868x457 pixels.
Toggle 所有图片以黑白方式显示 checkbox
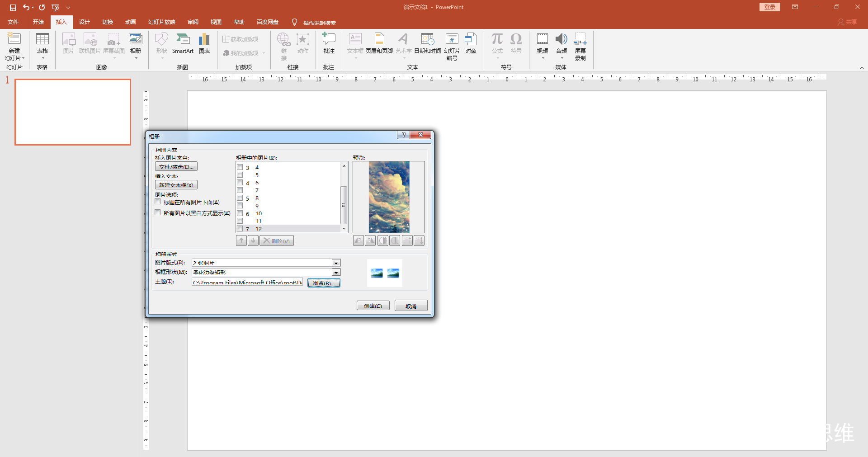[x=158, y=212]
